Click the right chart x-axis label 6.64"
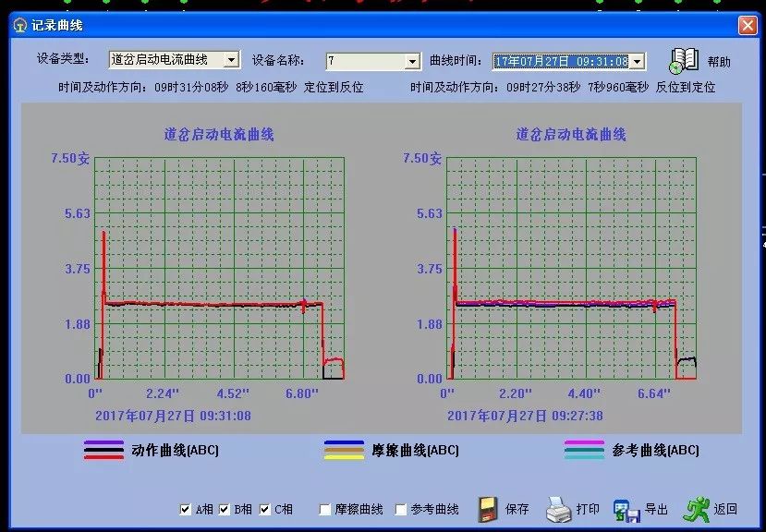 pyautogui.click(x=653, y=393)
